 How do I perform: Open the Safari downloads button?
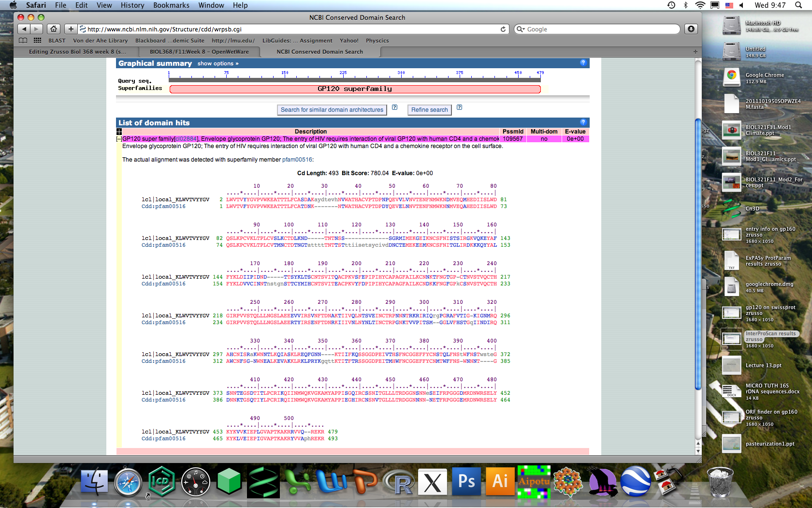click(691, 29)
